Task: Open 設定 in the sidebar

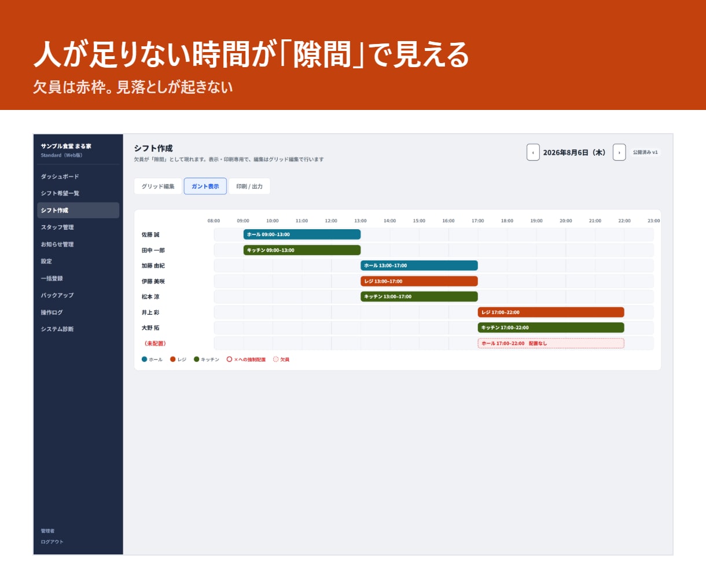Action: [x=78, y=261]
